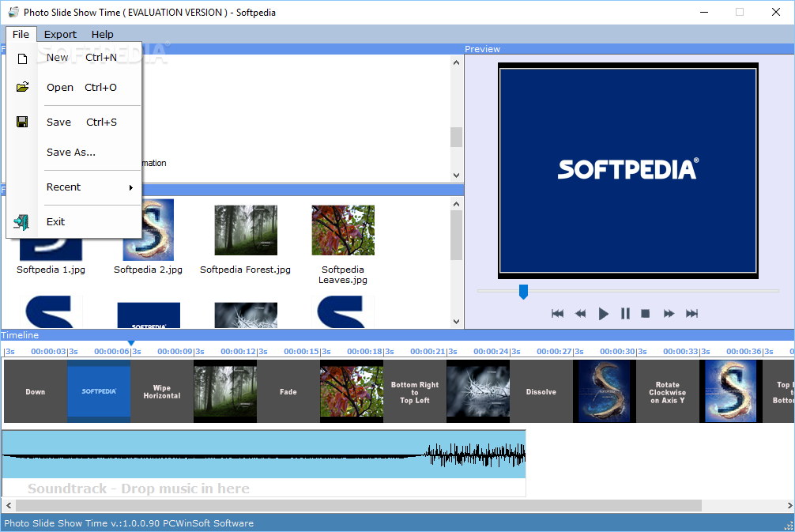Select the Softpedia Forest.jpg thumbnail
The image size is (795, 532).
[246, 230]
